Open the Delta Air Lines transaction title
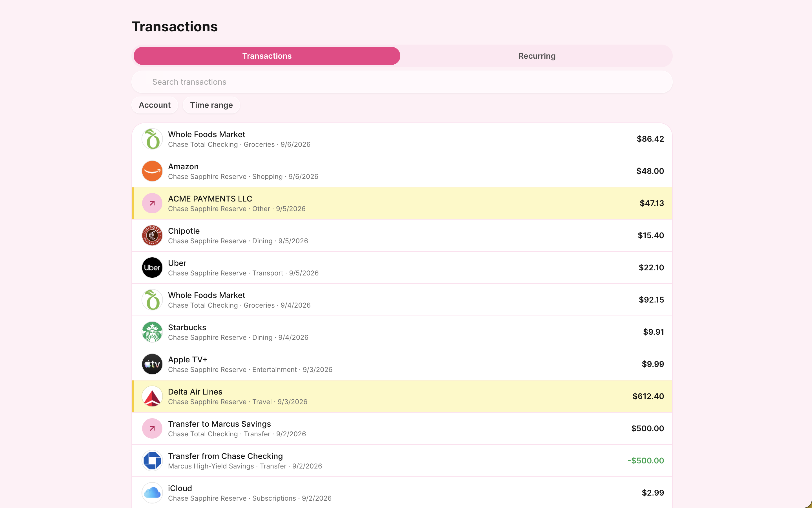The height and width of the screenshot is (508, 812). [195, 392]
